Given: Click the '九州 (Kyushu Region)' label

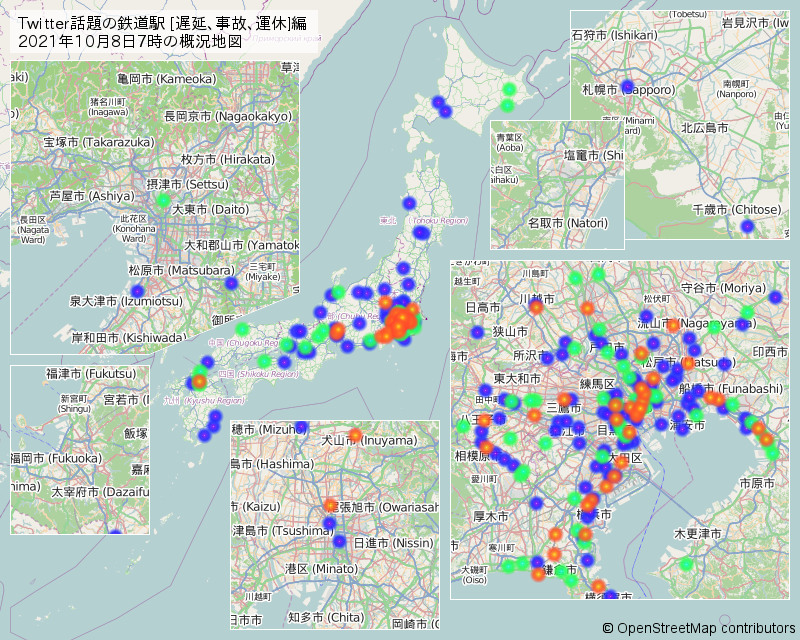Looking at the screenshot, I should pyautogui.click(x=204, y=401).
